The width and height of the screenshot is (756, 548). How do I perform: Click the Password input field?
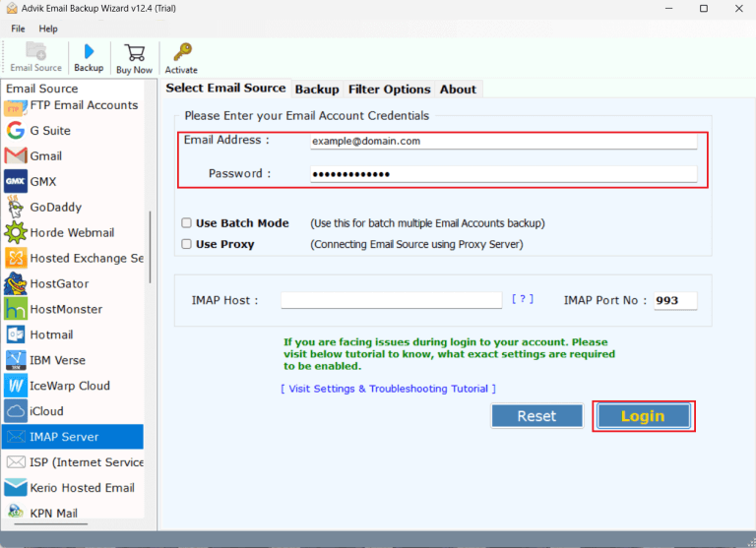click(503, 174)
